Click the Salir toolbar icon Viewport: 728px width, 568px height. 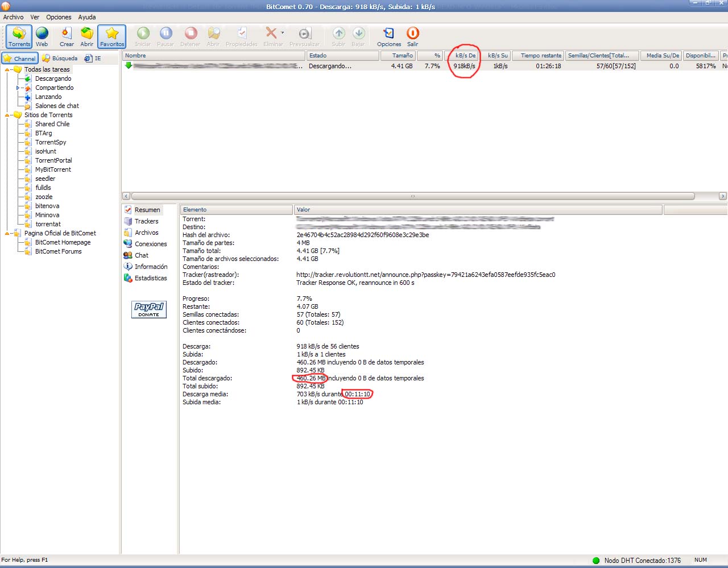pos(413,36)
